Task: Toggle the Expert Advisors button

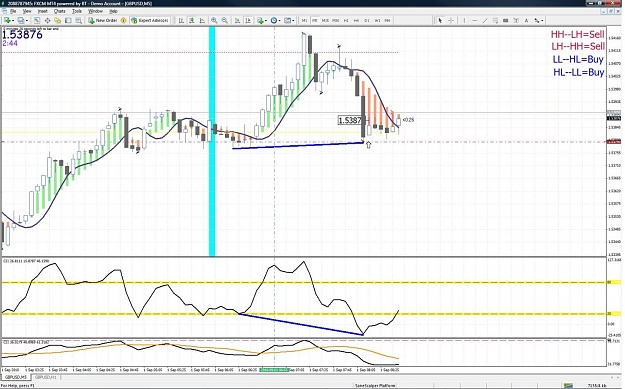Action: pyautogui.click(x=150, y=20)
